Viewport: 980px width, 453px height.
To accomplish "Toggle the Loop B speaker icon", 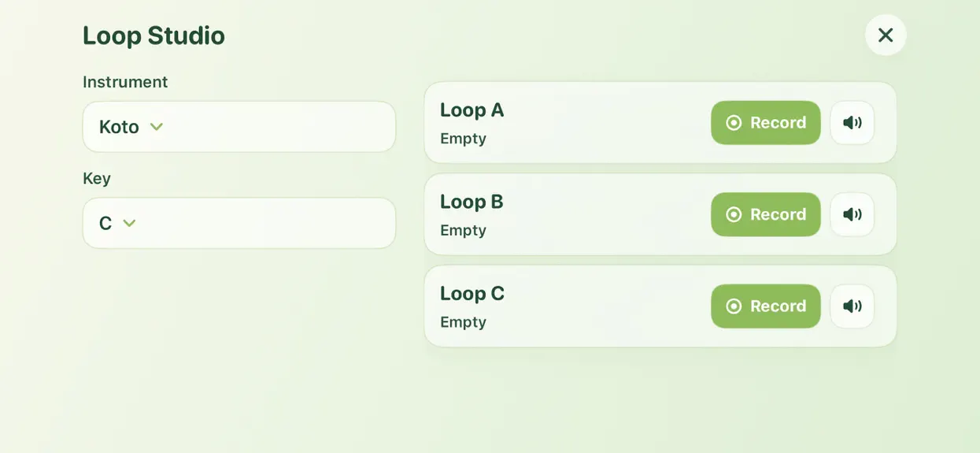I will tap(852, 214).
